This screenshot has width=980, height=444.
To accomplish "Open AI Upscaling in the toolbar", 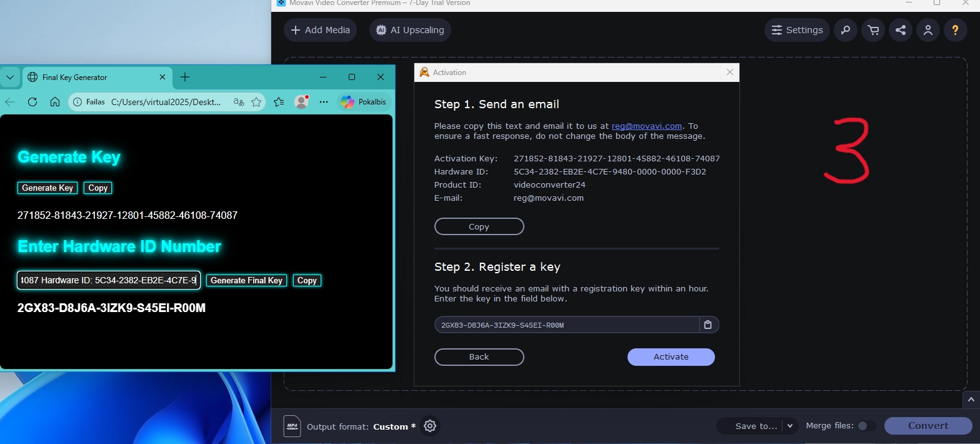I will point(410,30).
